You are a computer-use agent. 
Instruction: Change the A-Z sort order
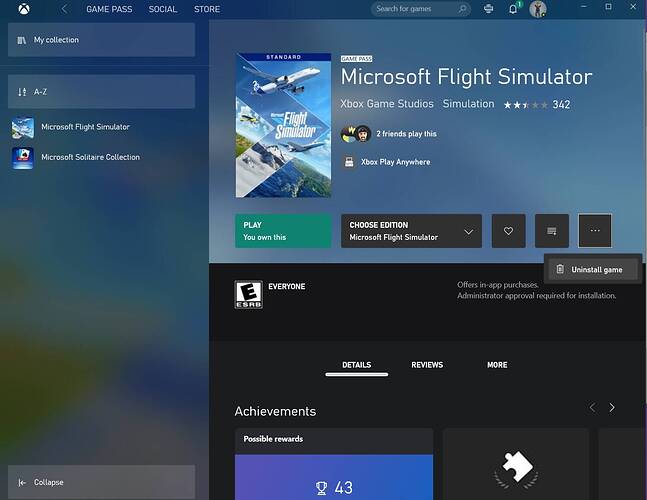click(102, 92)
